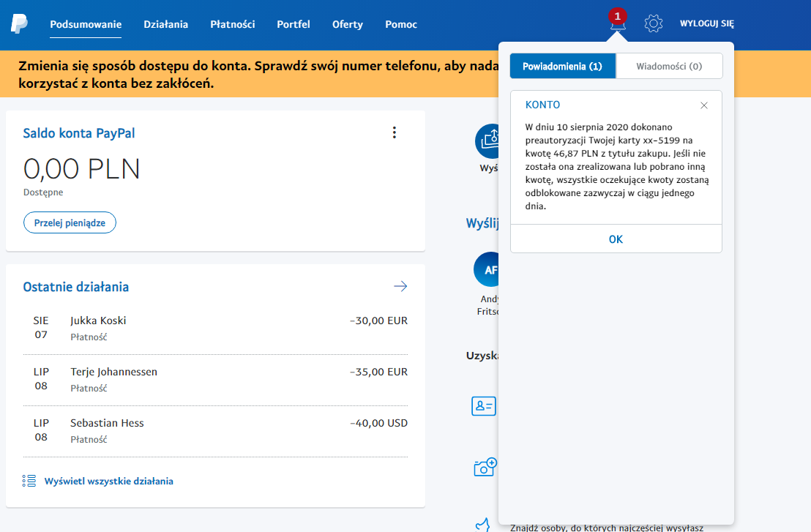The height and width of the screenshot is (532, 811).
Task: Open the Ostatnie działania heading link
Action: (75, 287)
